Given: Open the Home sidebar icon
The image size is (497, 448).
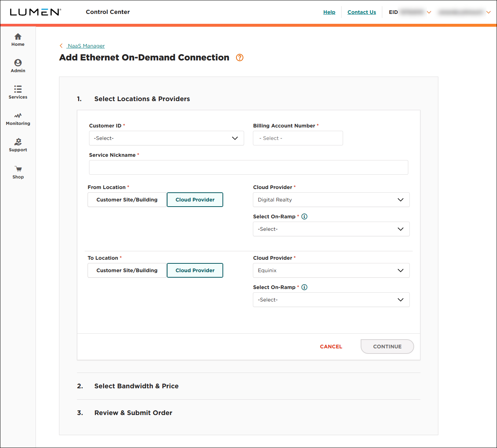Looking at the screenshot, I should tap(18, 37).
